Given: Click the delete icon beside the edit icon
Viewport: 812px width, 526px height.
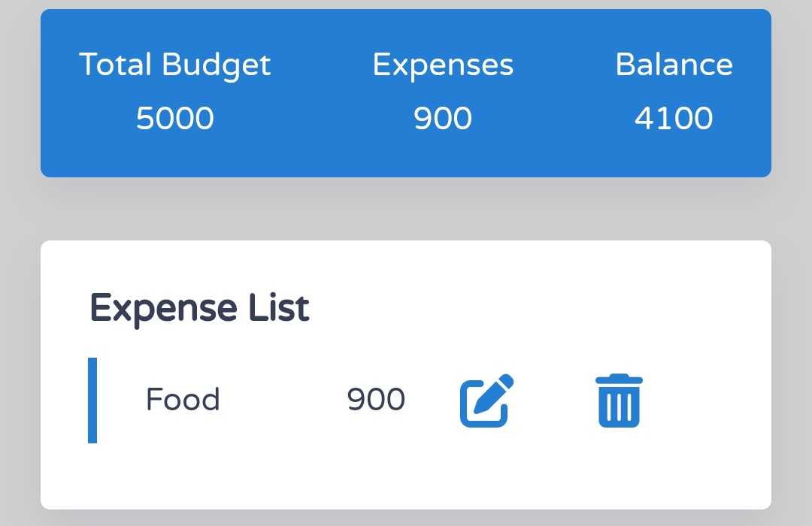Looking at the screenshot, I should coord(618,400).
